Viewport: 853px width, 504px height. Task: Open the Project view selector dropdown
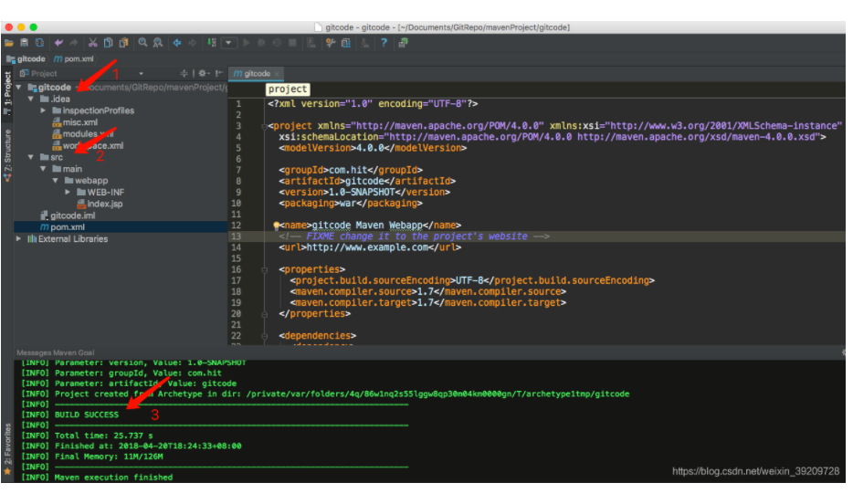tap(142, 73)
